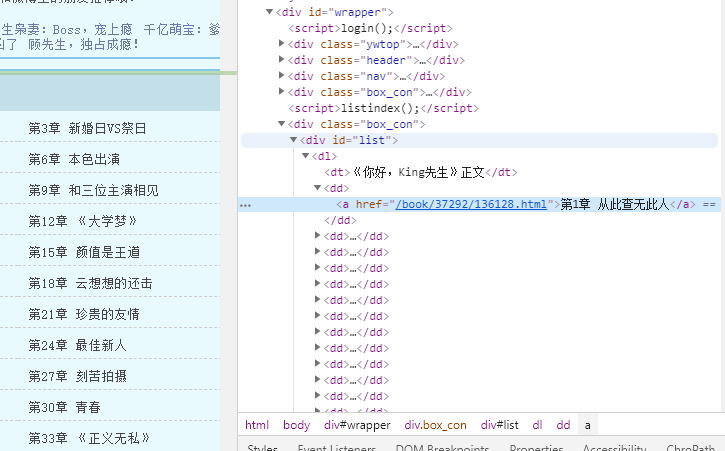Expand the div class header node
Viewport: 725px width, 451px height.
pyautogui.click(x=282, y=60)
